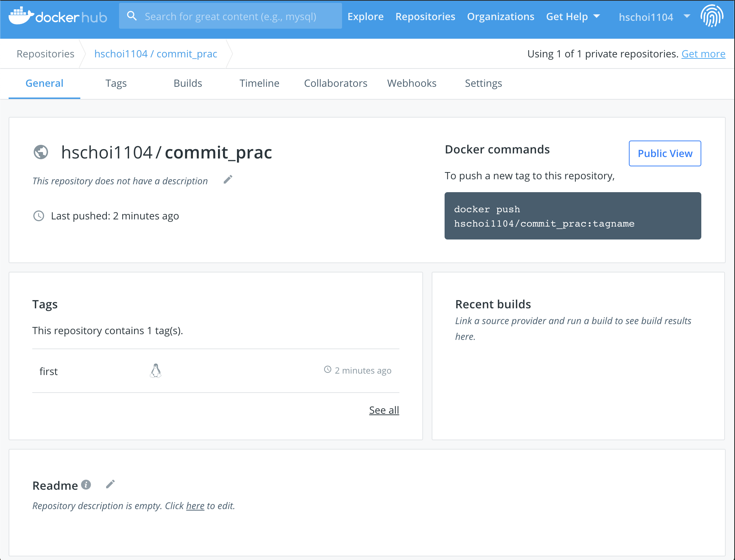Open Organizations in top navigation
Viewport: 735px width, 560px height.
pyautogui.click(x=501, y=16)
